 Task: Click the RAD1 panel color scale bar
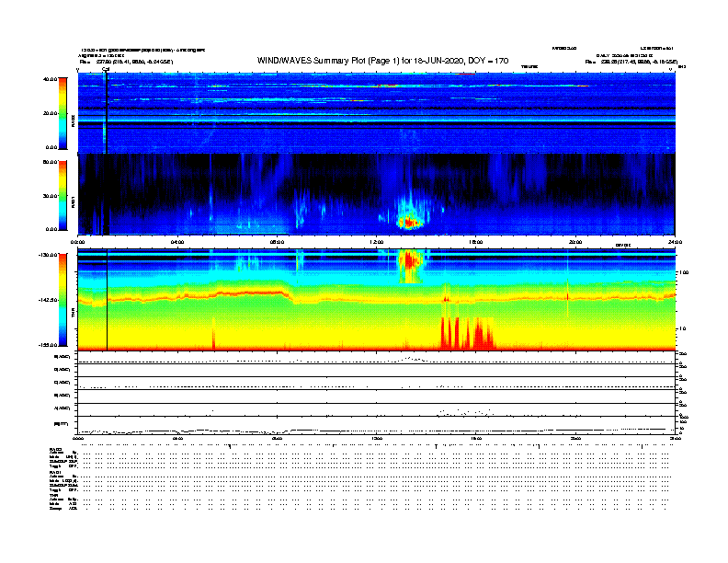tap(63, 196)
